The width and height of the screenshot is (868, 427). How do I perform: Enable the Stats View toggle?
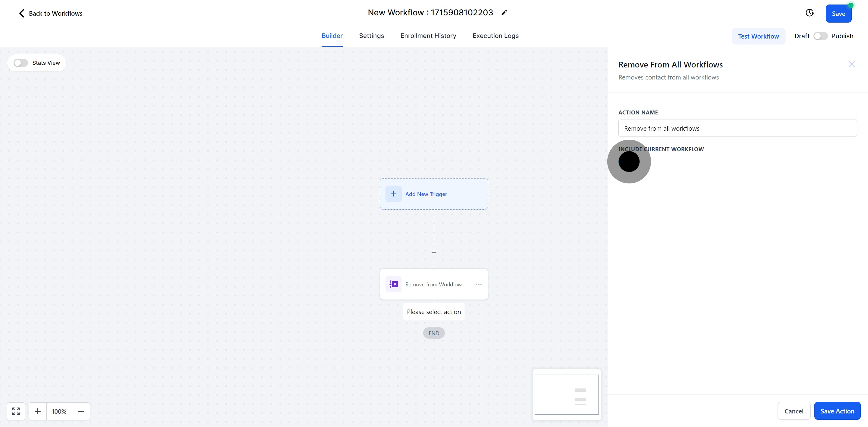click(20, 63)
